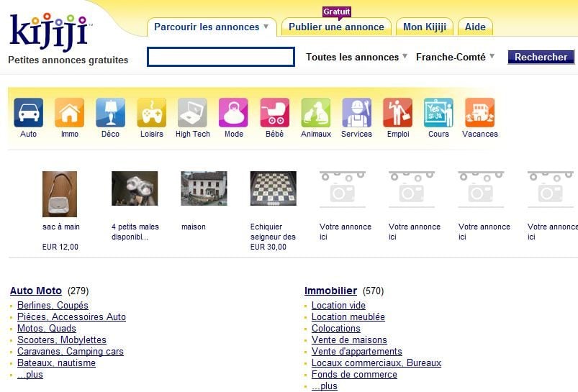Open the maison listing title
This screenshot has height=392, width=578.
[x=194, y=227]
